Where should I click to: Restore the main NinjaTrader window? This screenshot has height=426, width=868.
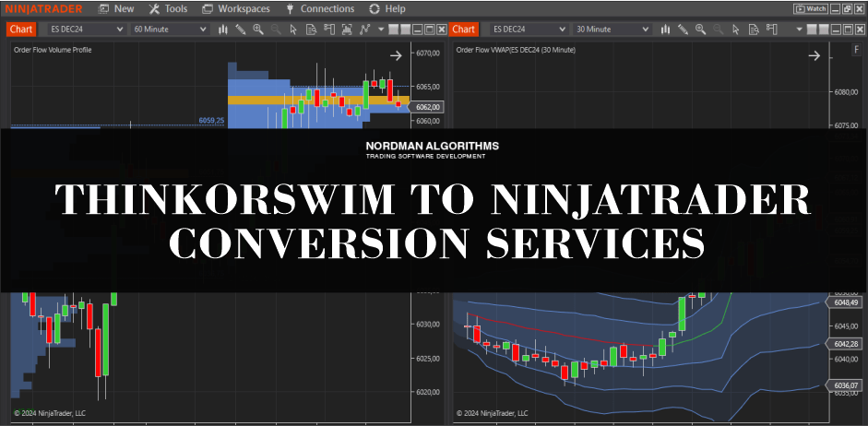point(847,9)
